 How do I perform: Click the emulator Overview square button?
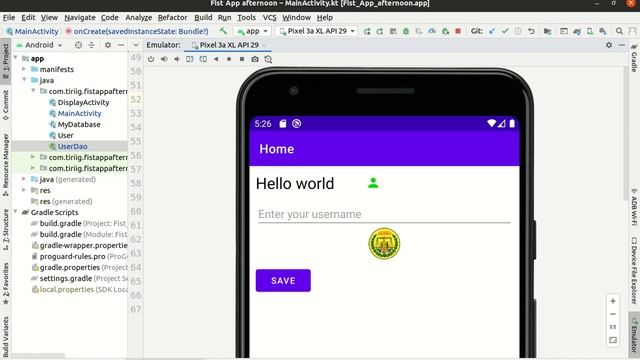point(242,59)
